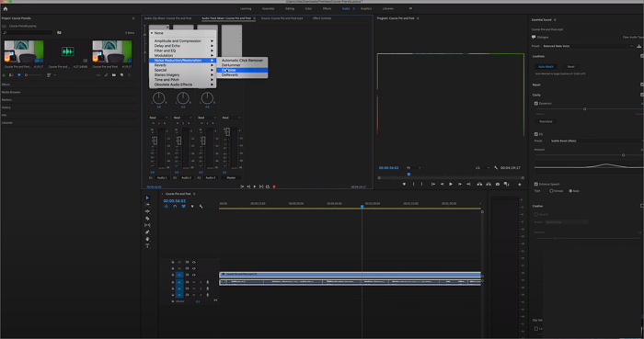This screenshot has height=339, width=644.
Task: Select the Pen tool
Action: tap(147, 232)
